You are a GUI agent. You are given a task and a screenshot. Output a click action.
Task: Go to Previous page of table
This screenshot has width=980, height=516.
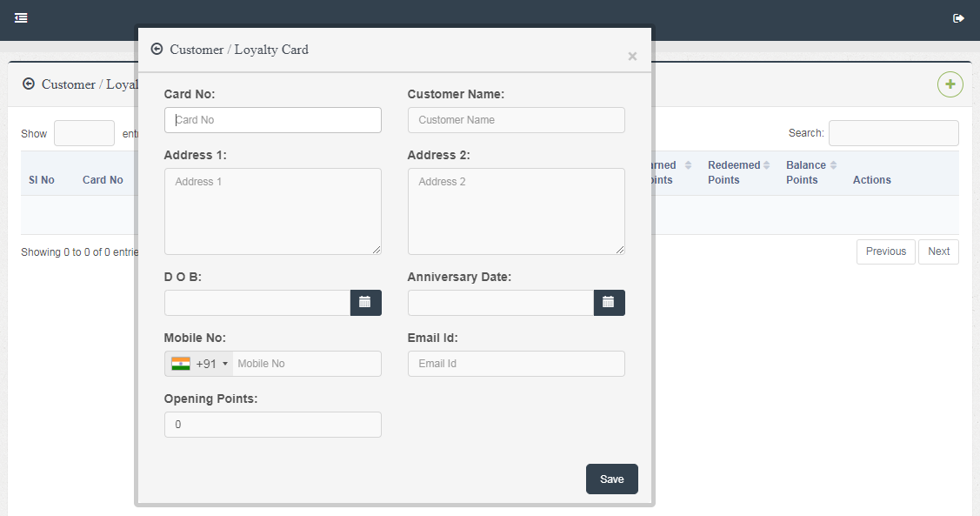(x=885, y=251)
